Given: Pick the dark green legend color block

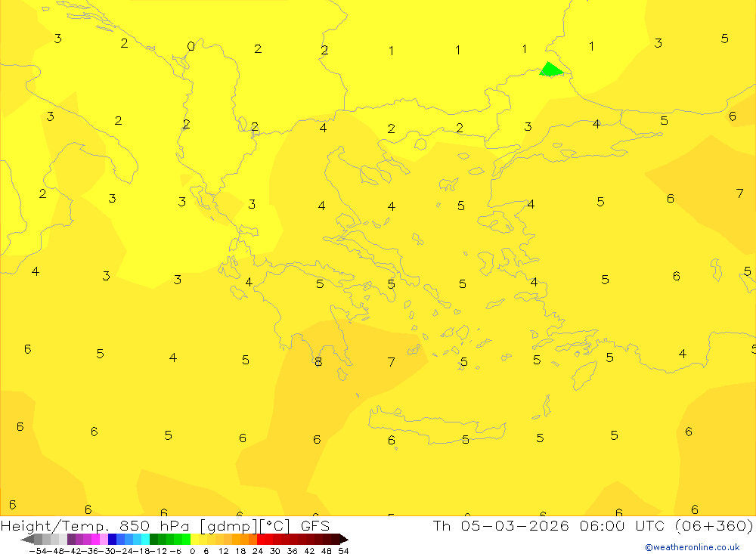Looking at the screenshot, I should (x=153, y=540).
